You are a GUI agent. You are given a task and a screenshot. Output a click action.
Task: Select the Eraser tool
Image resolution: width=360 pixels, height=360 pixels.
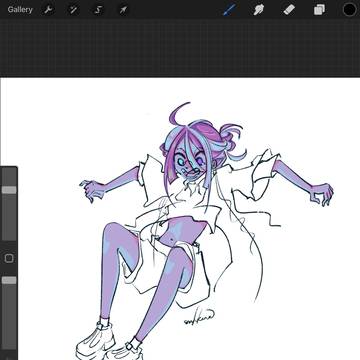pos(289,10)
